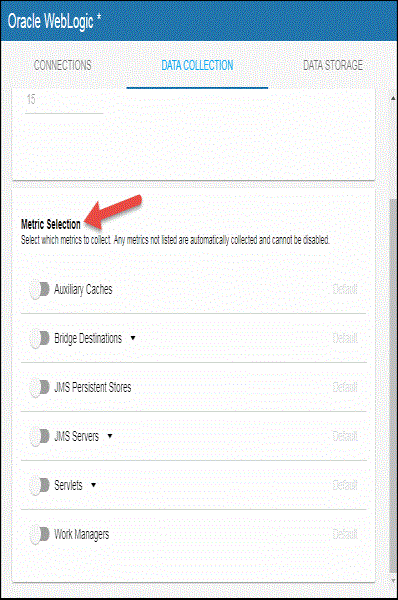Click the vertical scrollbar thumb
398x600 pixels.
(x=393, y=386)
